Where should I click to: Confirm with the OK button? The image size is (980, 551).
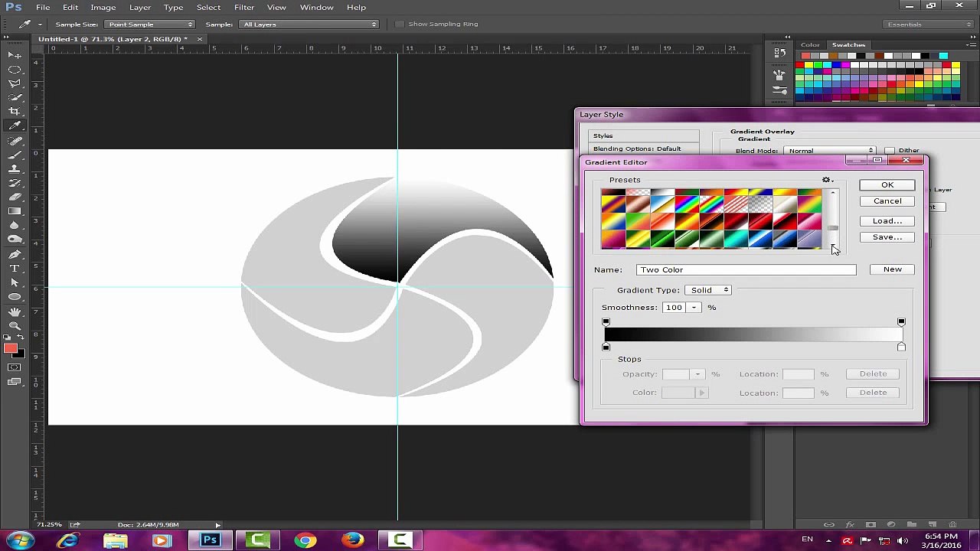click(x=887, y=185)
